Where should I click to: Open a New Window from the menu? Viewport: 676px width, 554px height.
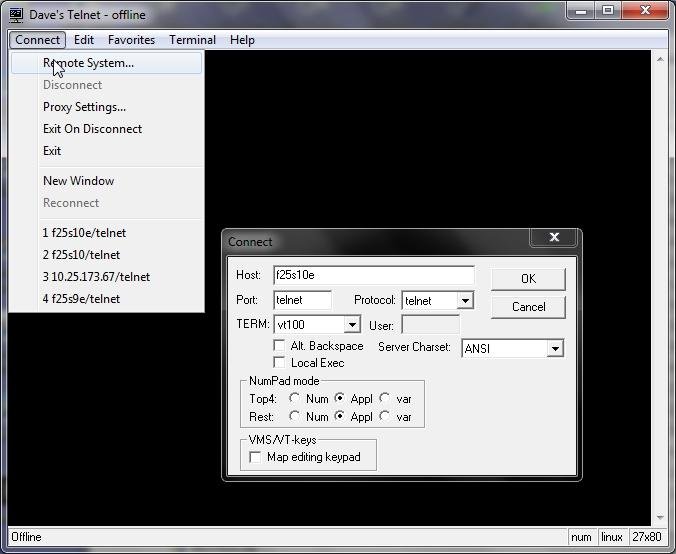[106, 181]
